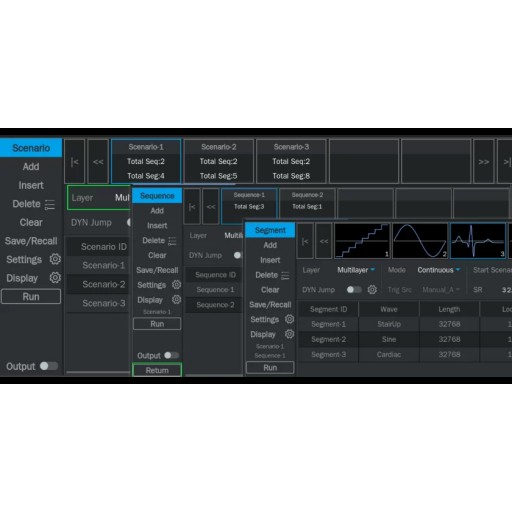Select the Segment-1 table row
512x512 pixels.
point(404,324)
